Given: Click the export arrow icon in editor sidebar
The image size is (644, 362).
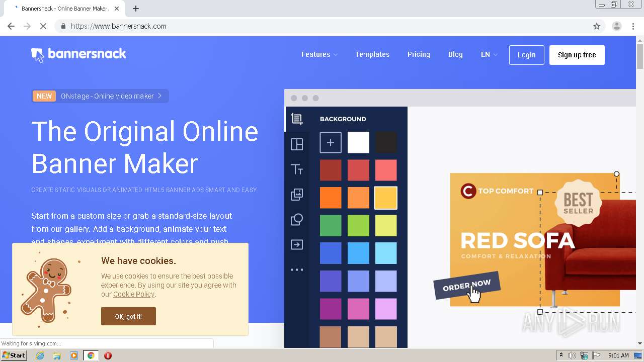Looking at the screenshot, I should click(x=297, y=245).
